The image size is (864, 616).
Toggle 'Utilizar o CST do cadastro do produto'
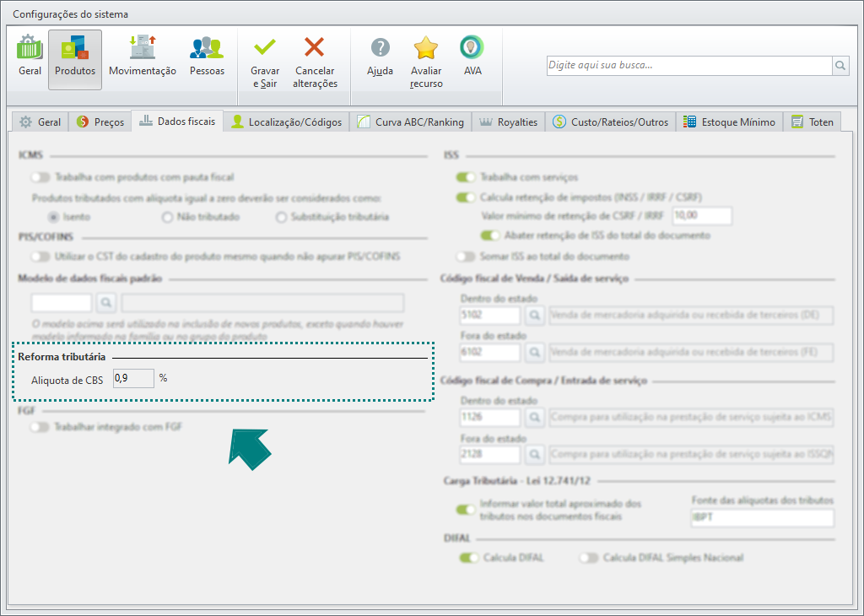click(40, 257)
